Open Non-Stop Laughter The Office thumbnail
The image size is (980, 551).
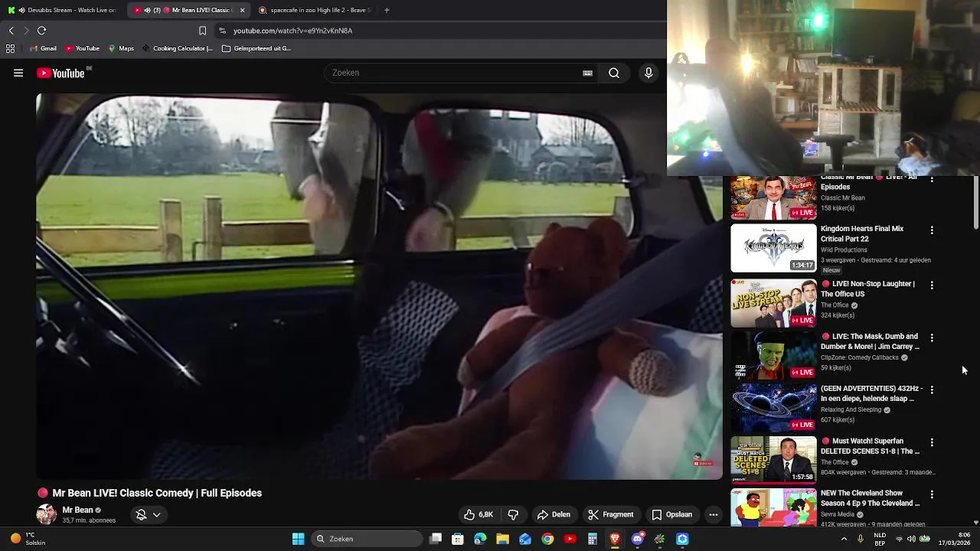(x=773, y=303)
